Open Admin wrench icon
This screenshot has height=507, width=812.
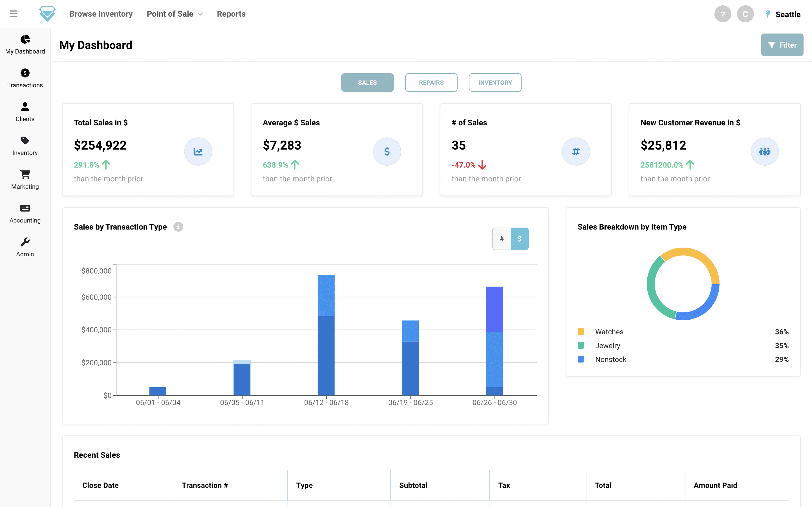(25, 242)
